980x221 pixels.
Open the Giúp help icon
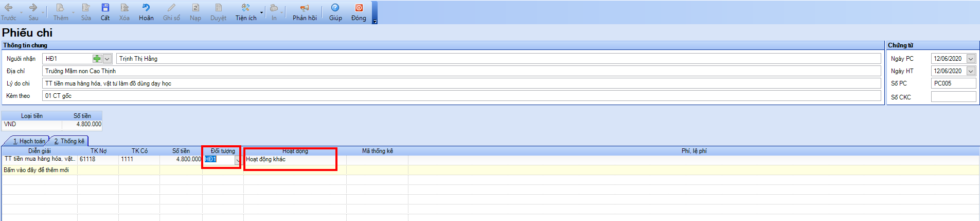pyautogui.click(x=335, y=8)
